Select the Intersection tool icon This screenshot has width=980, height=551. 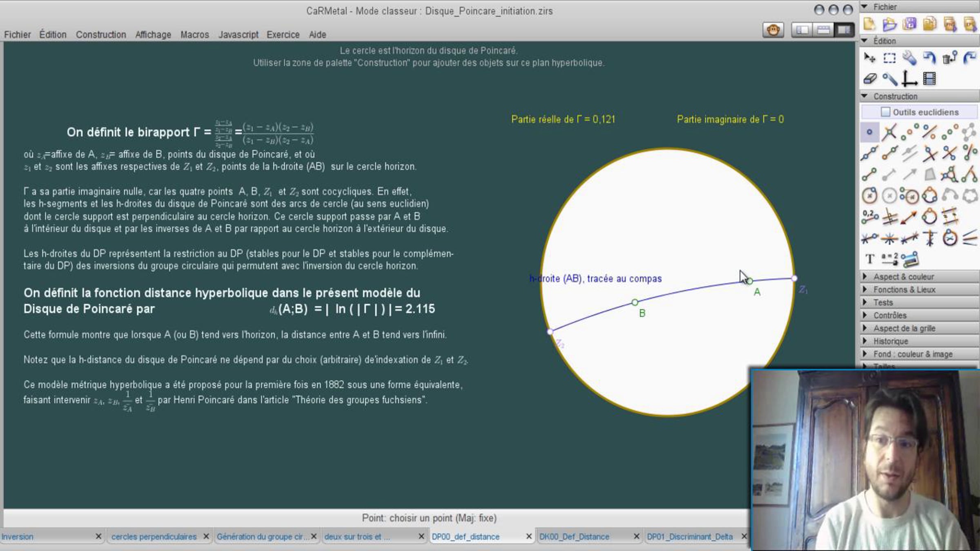(889, 132)
